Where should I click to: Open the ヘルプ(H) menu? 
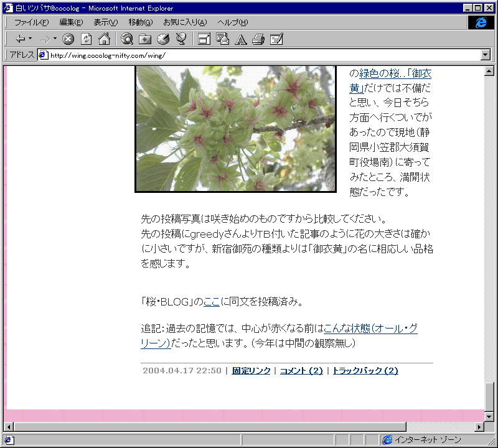(x=232, y=22)
